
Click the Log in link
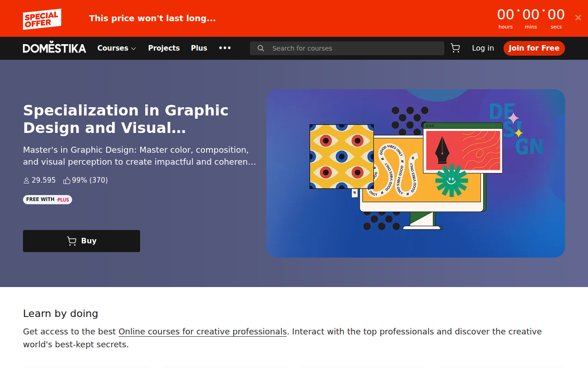[483, 48]
